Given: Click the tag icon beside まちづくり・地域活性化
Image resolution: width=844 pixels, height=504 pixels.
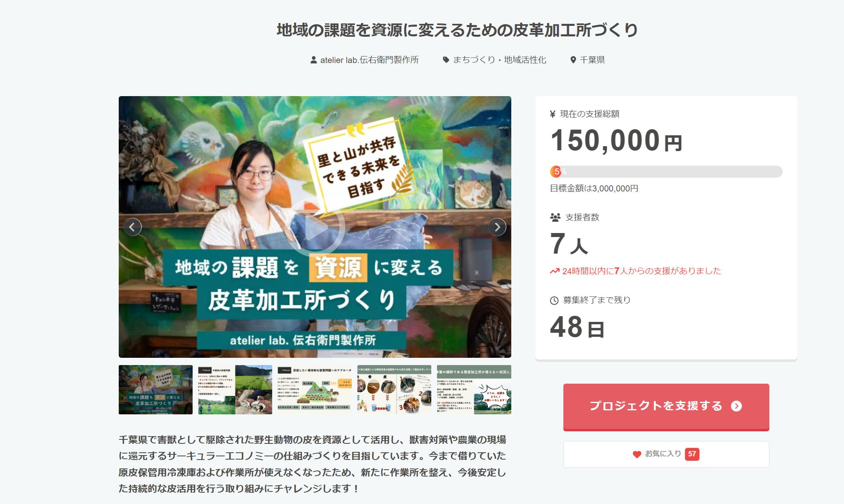Looking at the screenshot, I should (x=446, y=60).
